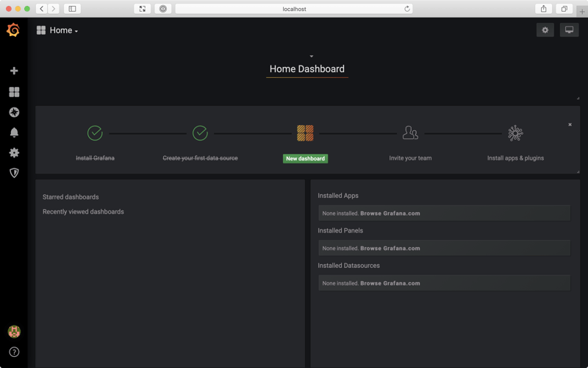
Task: Click the green New dashboard button
Action: 305,158
